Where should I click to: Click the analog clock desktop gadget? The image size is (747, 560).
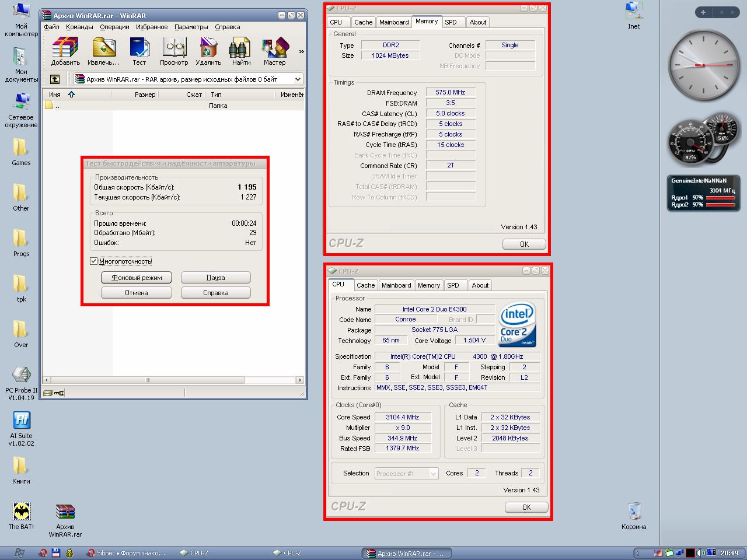click(x=703, y=64)
